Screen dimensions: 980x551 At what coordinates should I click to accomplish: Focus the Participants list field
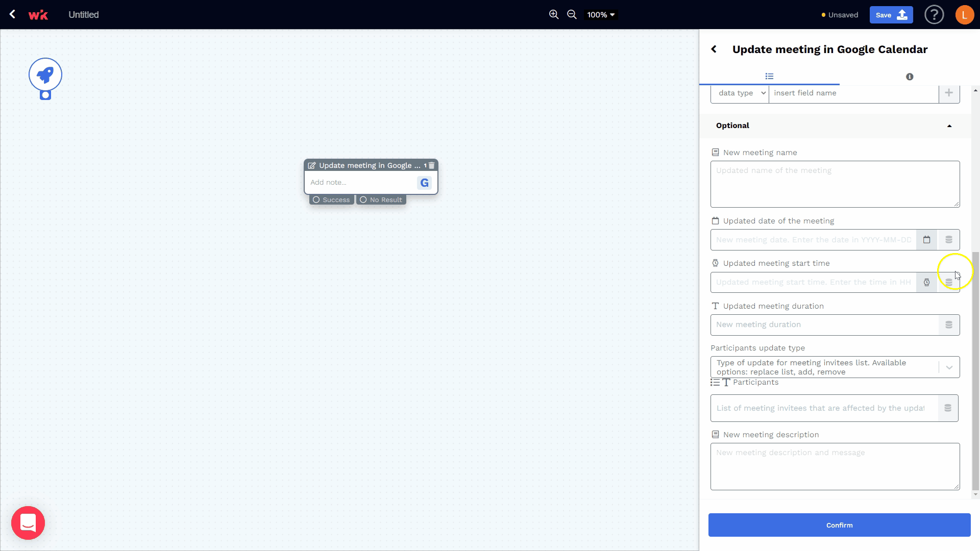824,408
